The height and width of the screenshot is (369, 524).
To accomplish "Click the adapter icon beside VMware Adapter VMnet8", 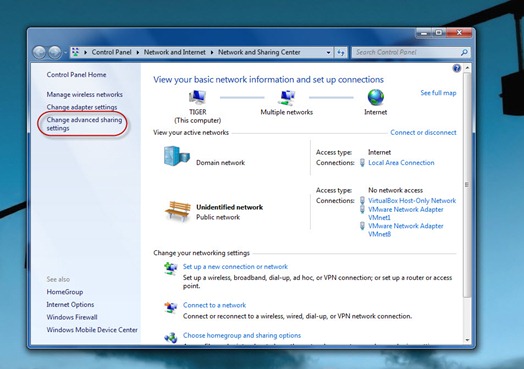I will 362,226.
